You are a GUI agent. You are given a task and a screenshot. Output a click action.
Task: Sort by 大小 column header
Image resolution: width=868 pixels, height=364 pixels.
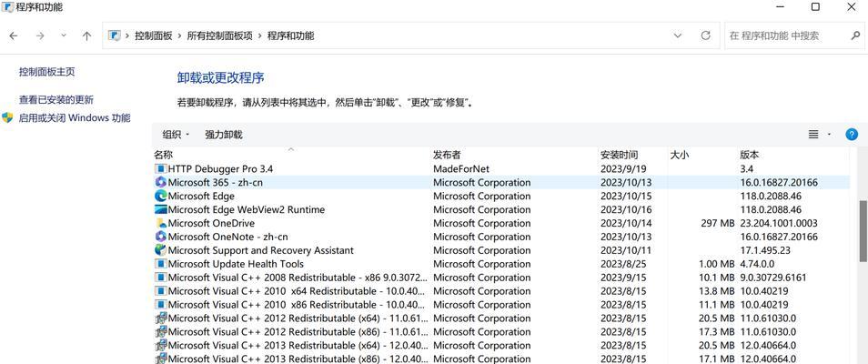(x=680, y=155)
